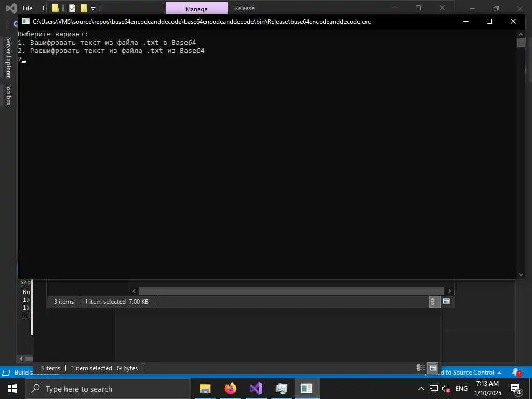532x399 pixels.
Task: Minimize the console window
Action: pos(466,21)
